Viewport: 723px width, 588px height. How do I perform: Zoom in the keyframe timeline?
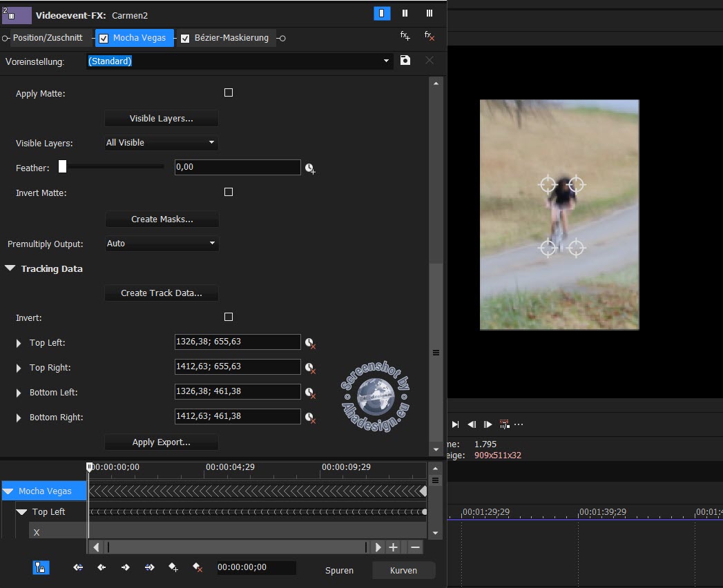pos(393,547)
